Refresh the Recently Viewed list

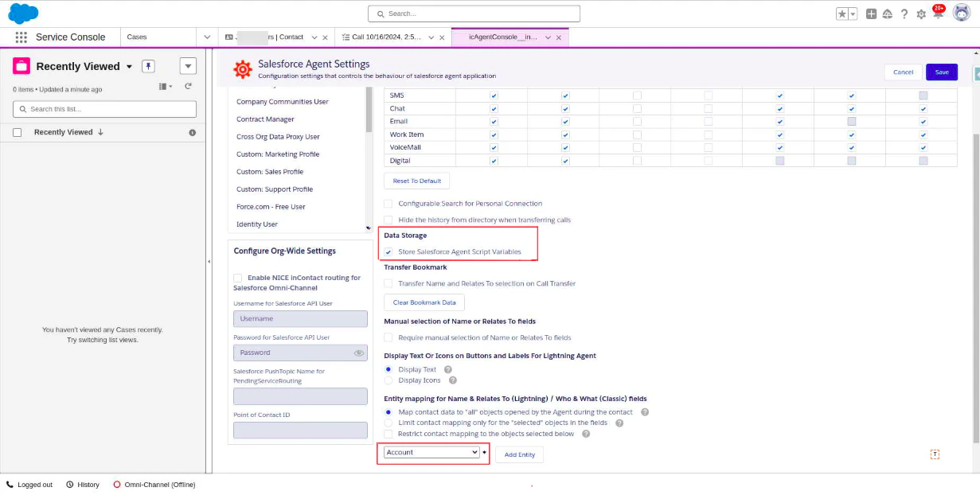coord(188,87)
